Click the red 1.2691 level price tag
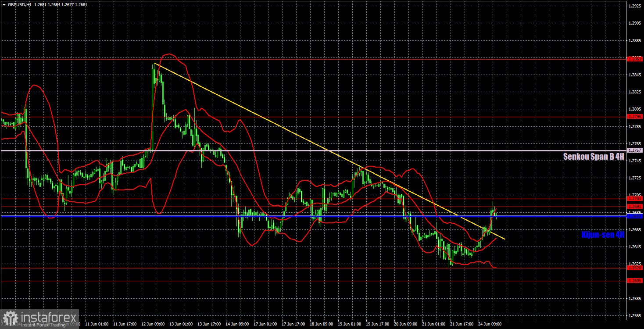This screenshot has width=644, height=329. point(635,207)
